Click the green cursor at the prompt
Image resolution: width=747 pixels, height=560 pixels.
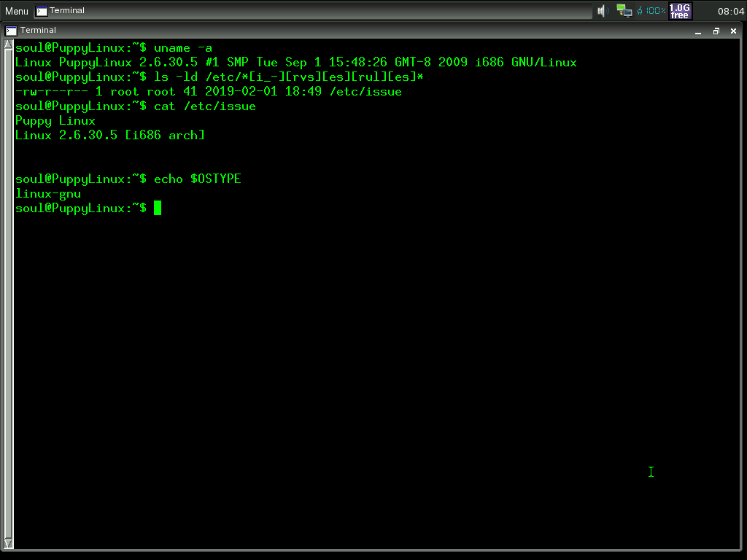[x=158, y=208]
